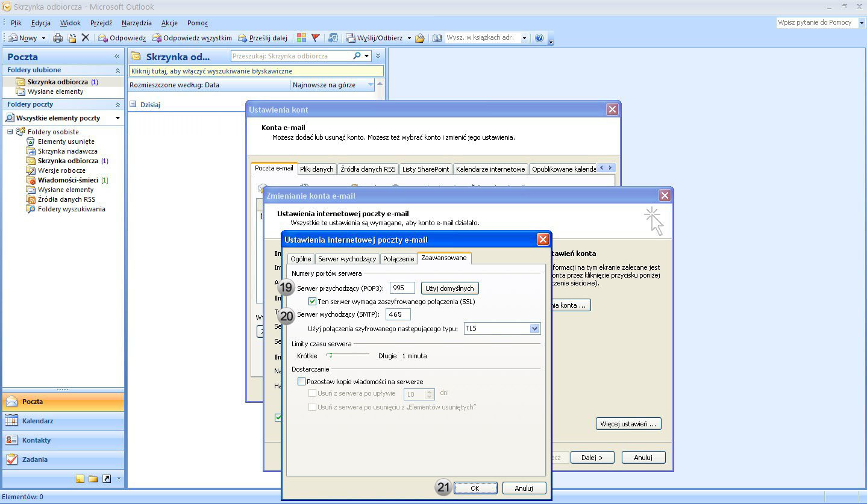Click the yellow Notes icon in navigation pane
The height and width of the screenshot is (504, 867).
80,479
